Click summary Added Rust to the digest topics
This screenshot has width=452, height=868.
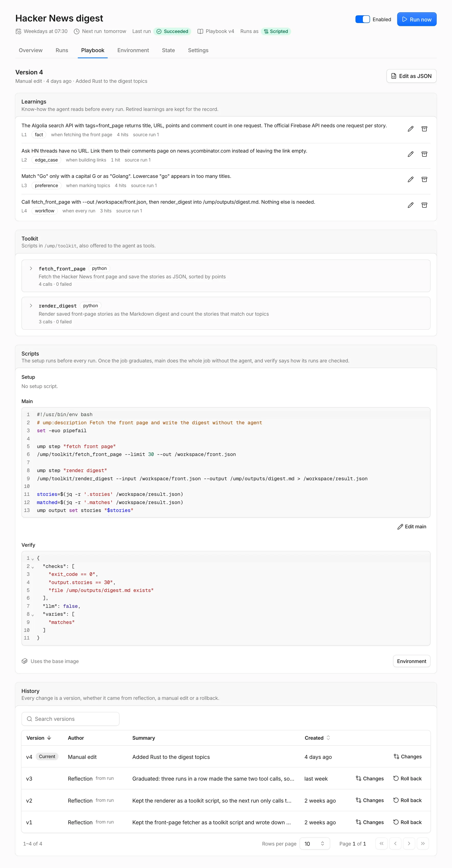[171, 757]
